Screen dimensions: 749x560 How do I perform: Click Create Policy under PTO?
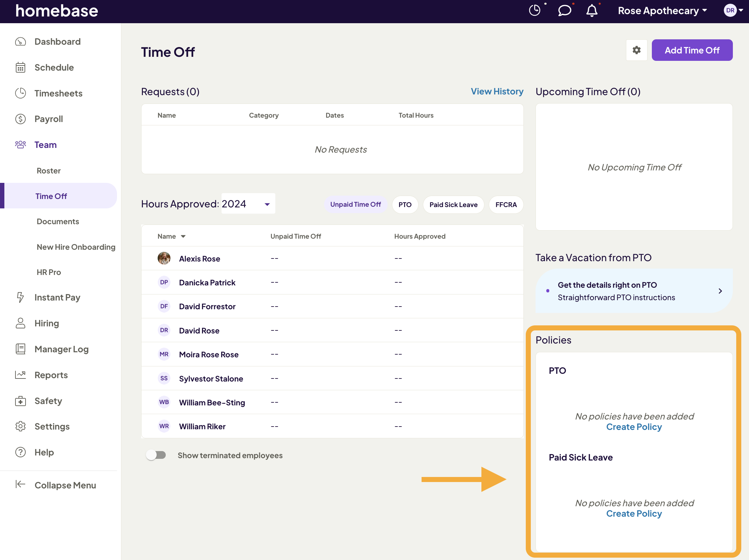[634, 427]
